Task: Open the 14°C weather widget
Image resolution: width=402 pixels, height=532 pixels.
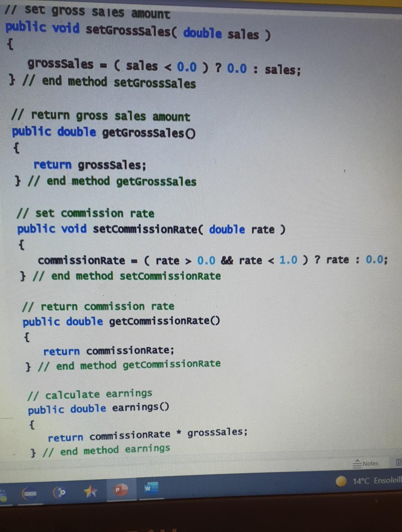Action: pos(369,480)
